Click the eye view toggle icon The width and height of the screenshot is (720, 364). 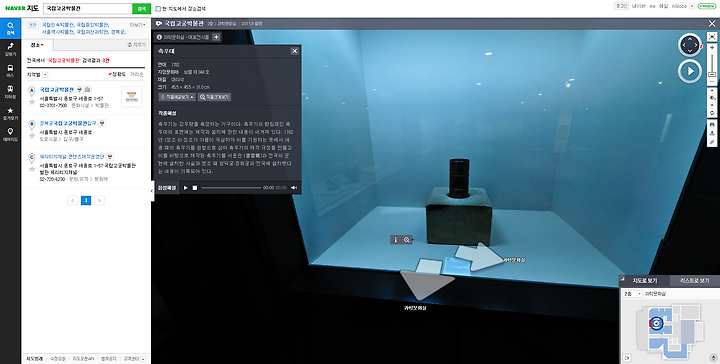click(712, 98)
